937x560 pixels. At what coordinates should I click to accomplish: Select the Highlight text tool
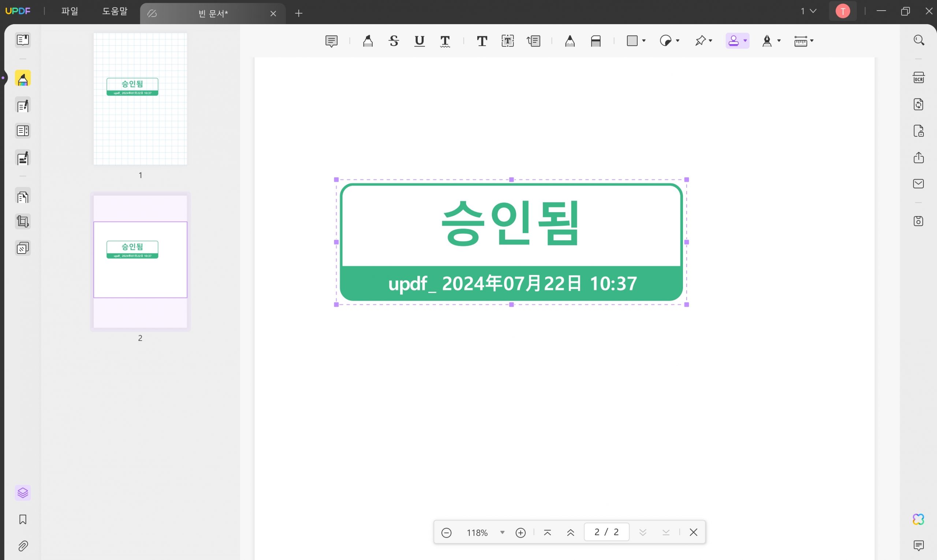tap(368, 41)
